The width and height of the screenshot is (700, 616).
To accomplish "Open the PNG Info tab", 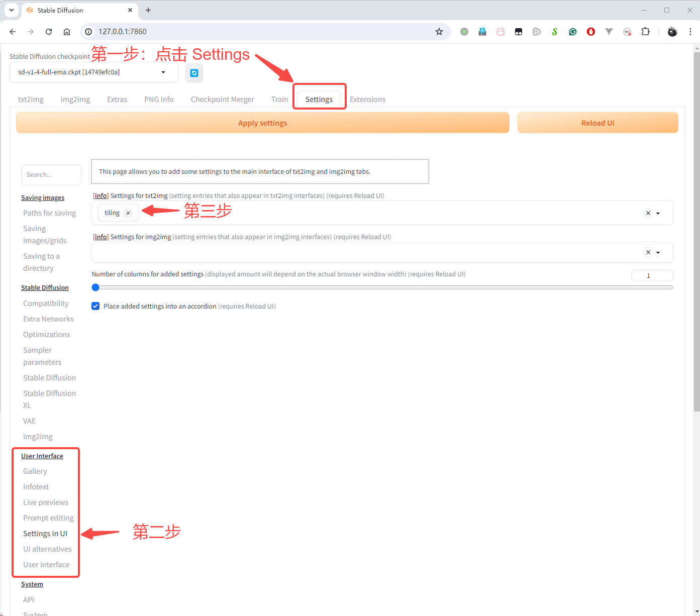I will coord(159,99).
